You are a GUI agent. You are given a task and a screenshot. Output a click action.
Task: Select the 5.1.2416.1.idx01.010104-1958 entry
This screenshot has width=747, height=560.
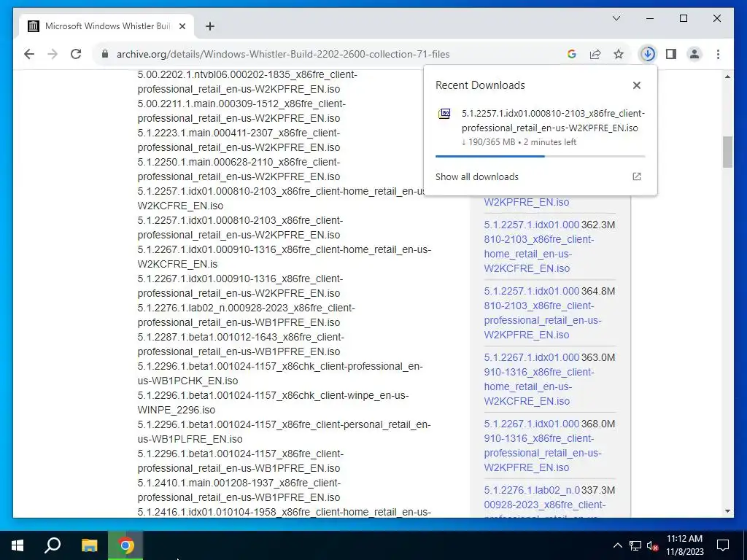(x=285, y=513)
